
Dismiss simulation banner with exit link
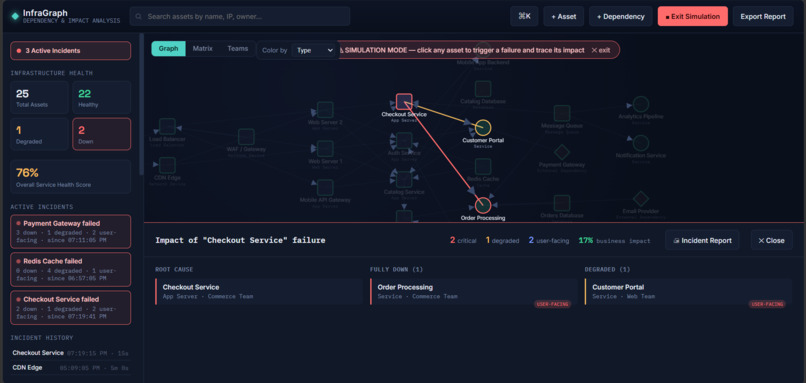coord(600,50)
